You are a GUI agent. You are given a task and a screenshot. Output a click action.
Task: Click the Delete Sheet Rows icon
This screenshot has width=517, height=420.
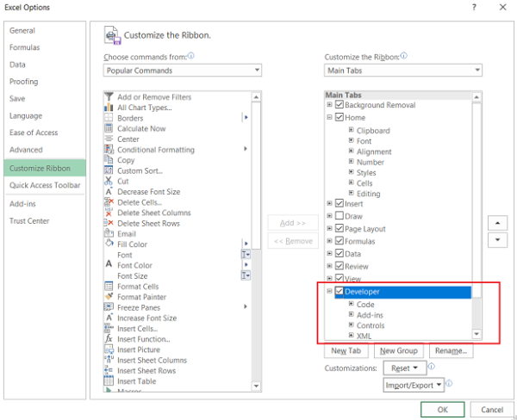coord(109,223)
